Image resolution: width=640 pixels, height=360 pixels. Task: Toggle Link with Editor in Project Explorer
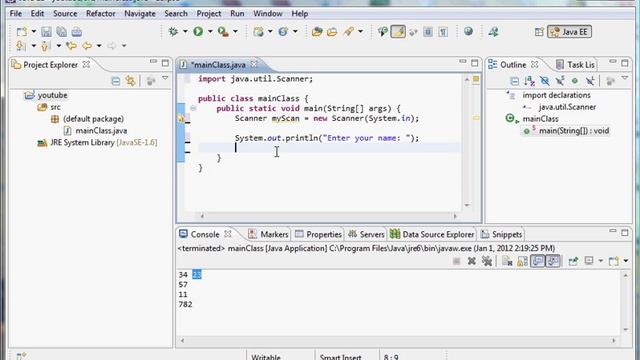point(131,81)
